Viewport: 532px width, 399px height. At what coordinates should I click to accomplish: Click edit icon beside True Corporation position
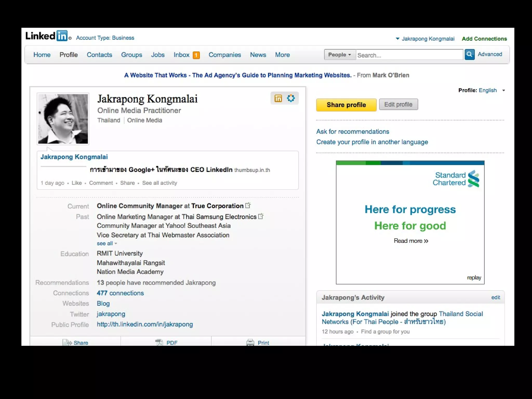pyautogui.click(x=248, y=205)
